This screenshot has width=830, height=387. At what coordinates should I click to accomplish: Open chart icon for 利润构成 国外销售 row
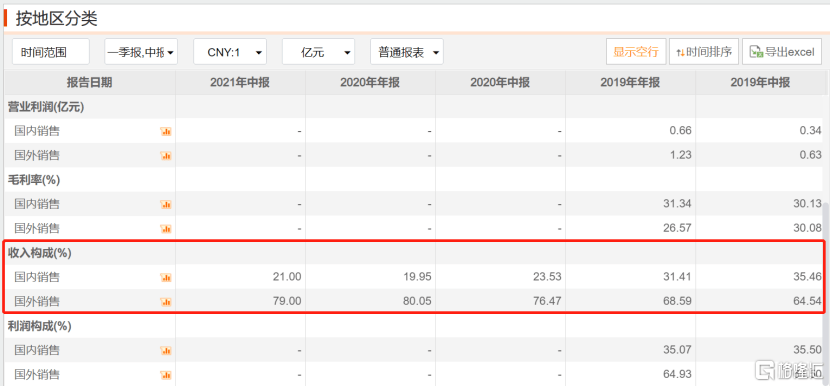[166, 375]
